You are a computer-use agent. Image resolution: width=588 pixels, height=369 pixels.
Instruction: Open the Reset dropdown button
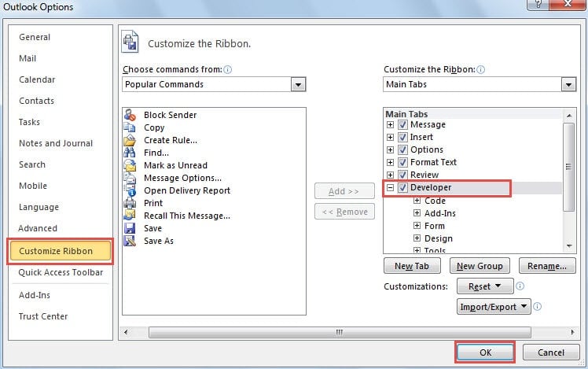(x=485, y=286)
